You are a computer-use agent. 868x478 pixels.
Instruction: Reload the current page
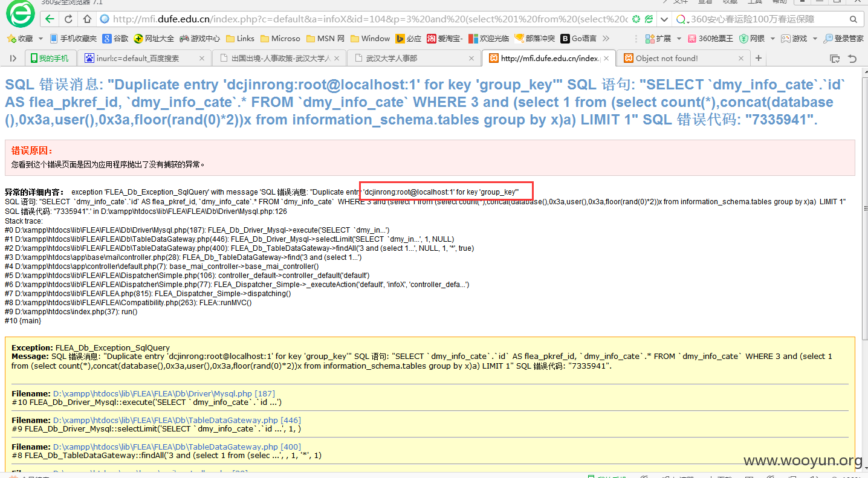tap(68, 19)
